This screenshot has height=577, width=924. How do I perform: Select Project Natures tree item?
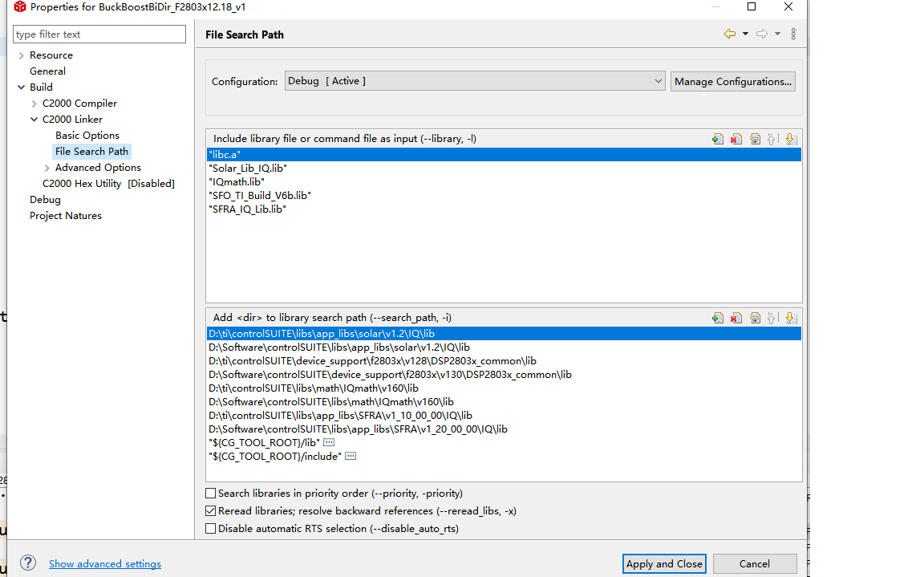point(66,216)
